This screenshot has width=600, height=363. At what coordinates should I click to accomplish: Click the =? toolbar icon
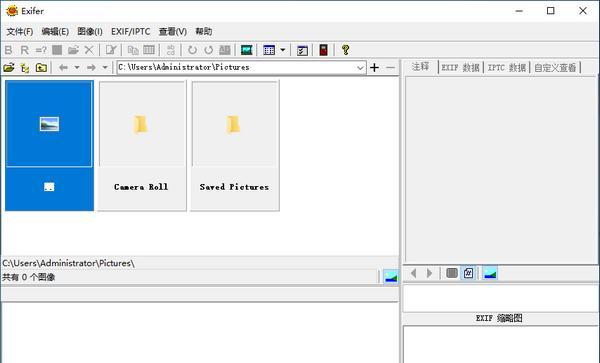pyautogui.click(x=41, y=50)
